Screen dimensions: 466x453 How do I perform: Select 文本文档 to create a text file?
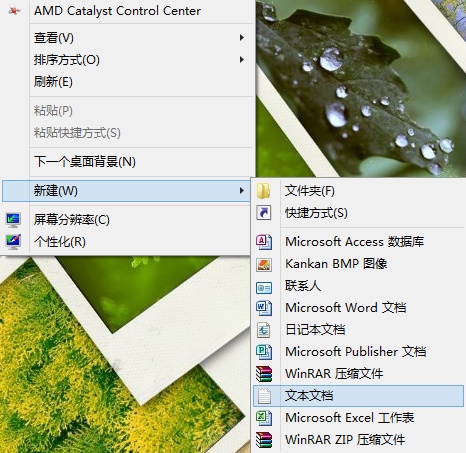tap(358, 396)
